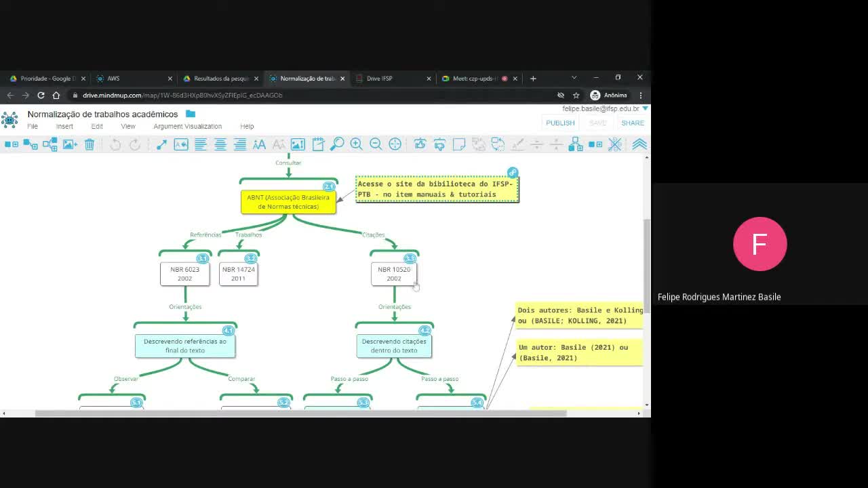The height and width of the screenshot is (488, 868).
Task: Click the center map target icon
Action: click(395, 144)
